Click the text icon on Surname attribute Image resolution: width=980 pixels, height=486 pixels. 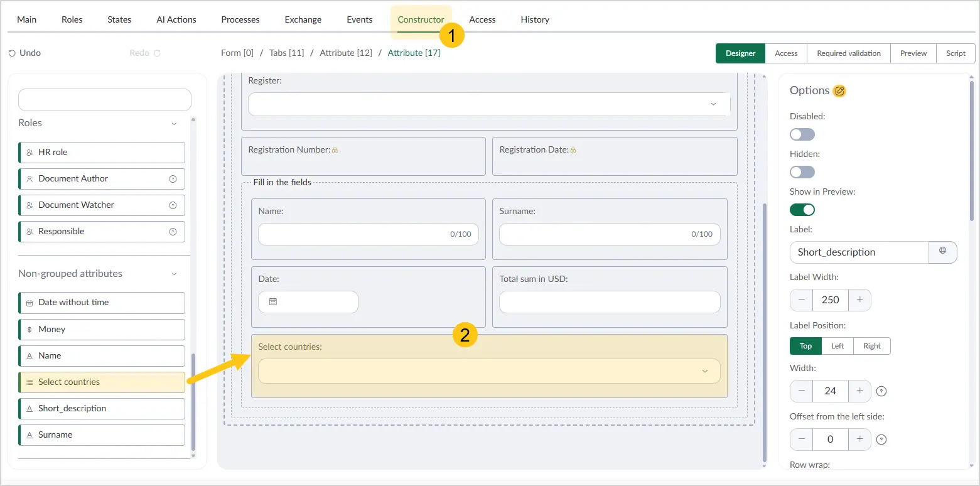30,435
